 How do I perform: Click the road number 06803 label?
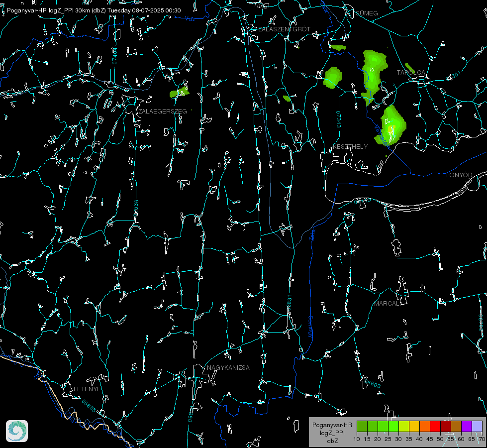pos(373,384)
